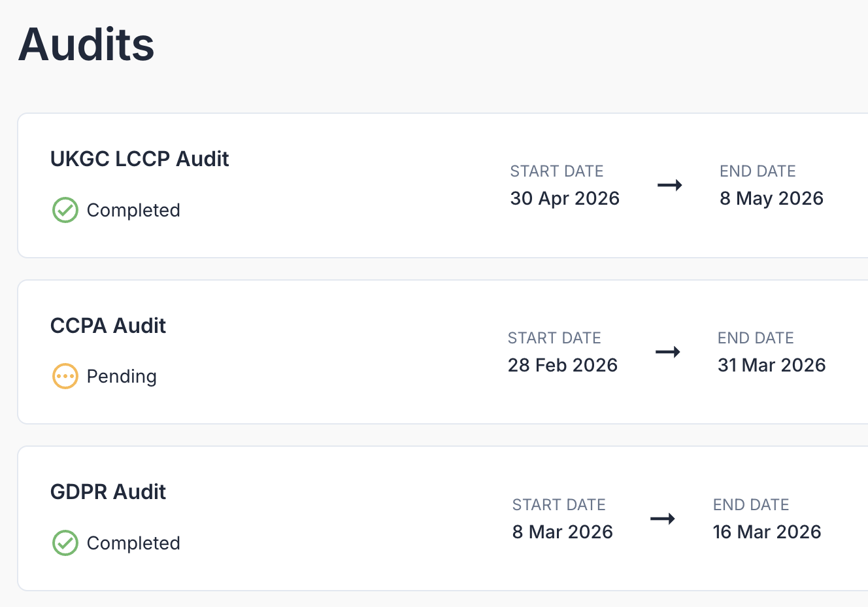This screenshot has width=868, height=607.
Task: Click the date arrow in CCPA Audit card
Action: pyautogui.click(x=668, y=352)
